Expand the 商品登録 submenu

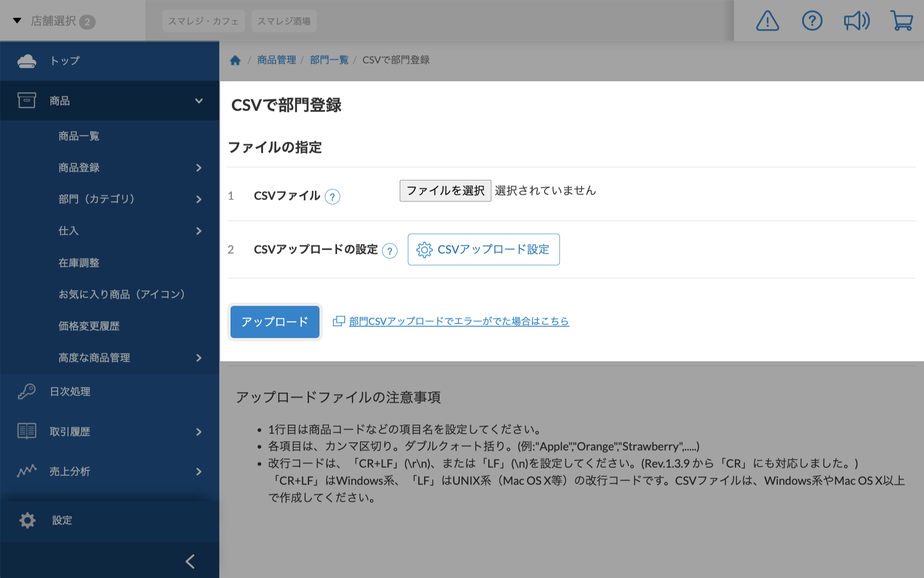click(199, 168)
